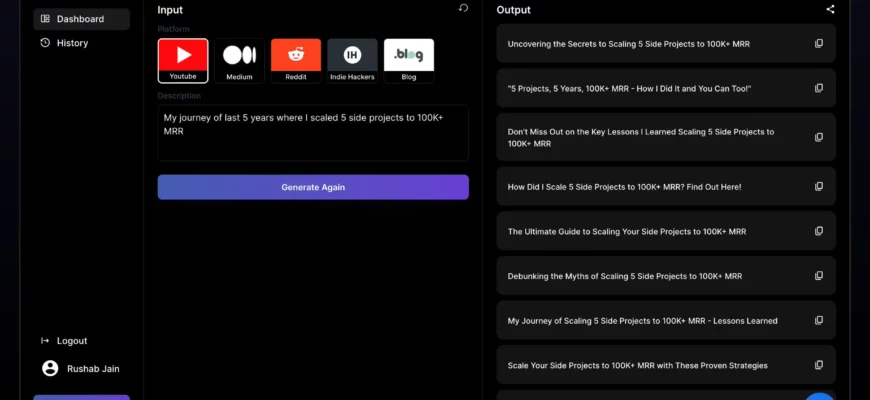Screen dimensions: 870x400
Task: Copy the 'Uncovering the Secrets' title
Action: point(819,44)
